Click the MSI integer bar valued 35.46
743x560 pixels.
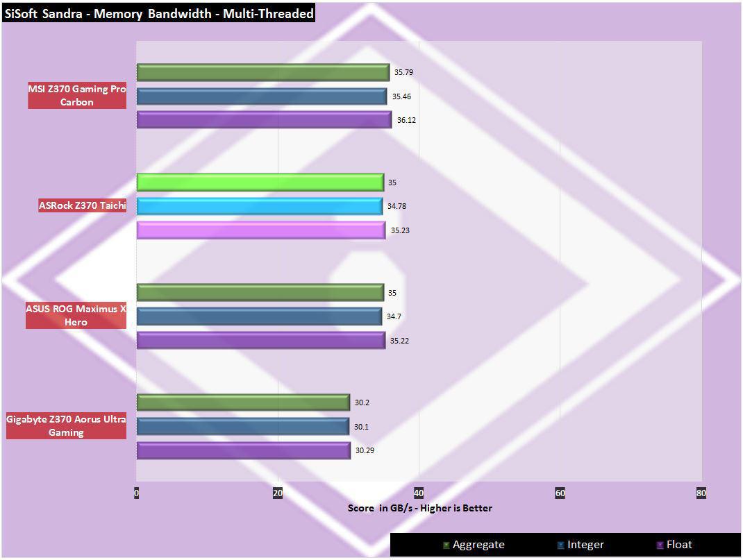point(262,96)
